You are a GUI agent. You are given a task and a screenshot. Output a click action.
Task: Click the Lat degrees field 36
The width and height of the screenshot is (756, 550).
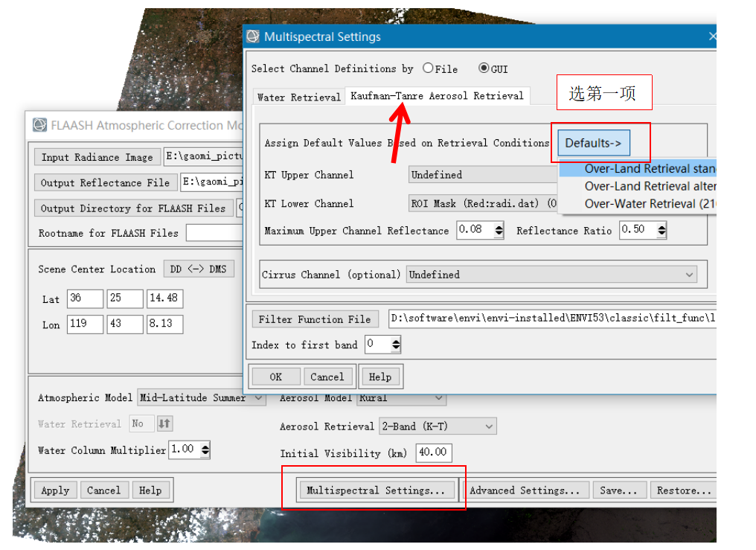click(x=86, y=298)
